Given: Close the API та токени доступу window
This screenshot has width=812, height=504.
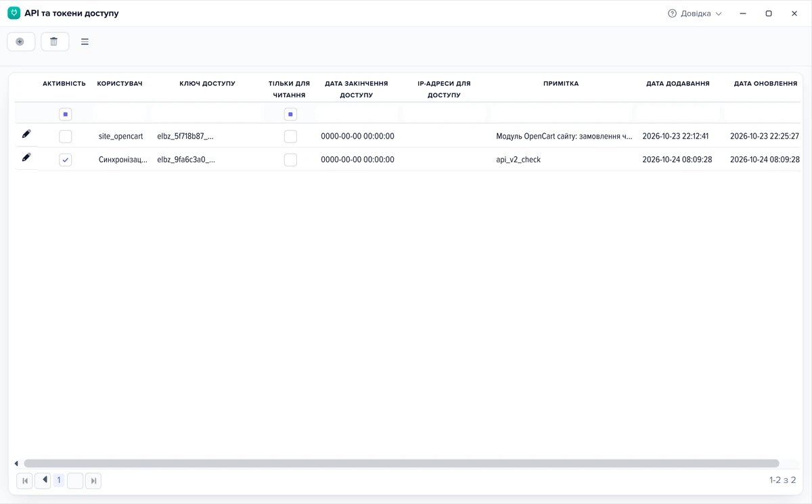Looking at the screenshot, I should (x=794, y=14).
